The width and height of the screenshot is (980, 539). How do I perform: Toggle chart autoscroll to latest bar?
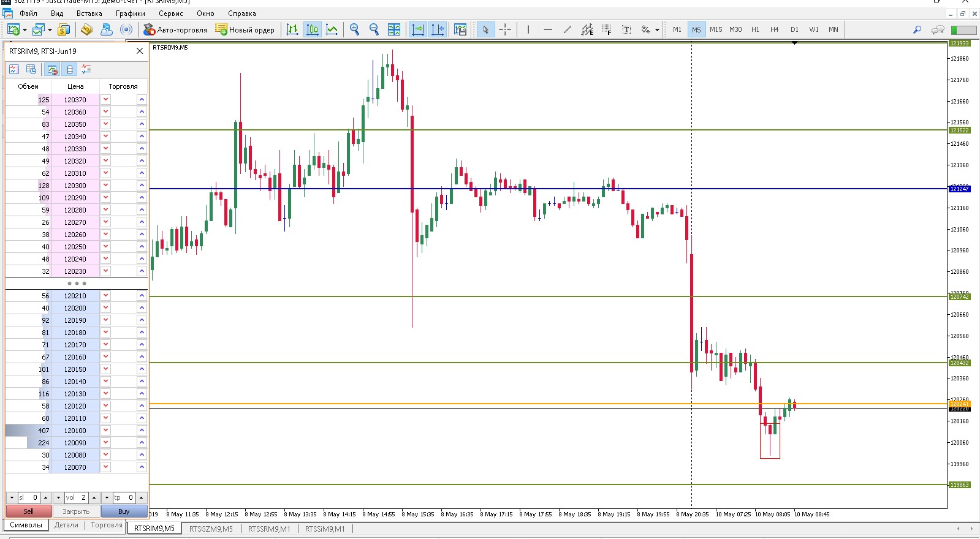click(x=418, y=29)
